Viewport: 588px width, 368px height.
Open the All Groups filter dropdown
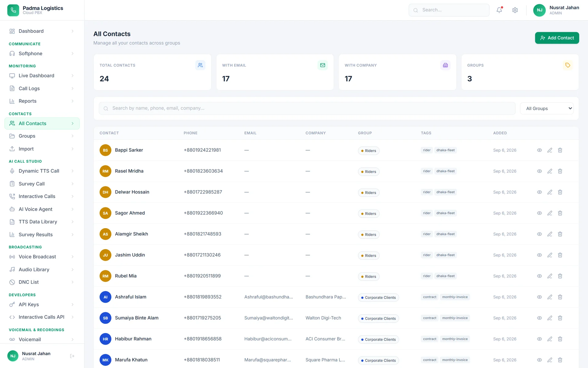(x=547, y=108)
